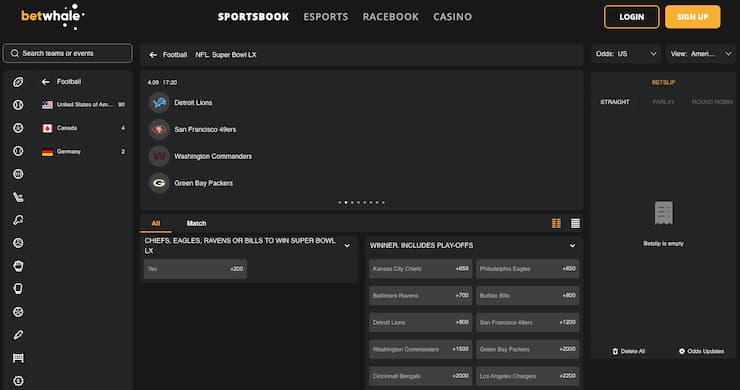This screenshot has width=740, height=390.
Task: Pick Baltimore Ravens +700 odds
Action: [420, 296]
